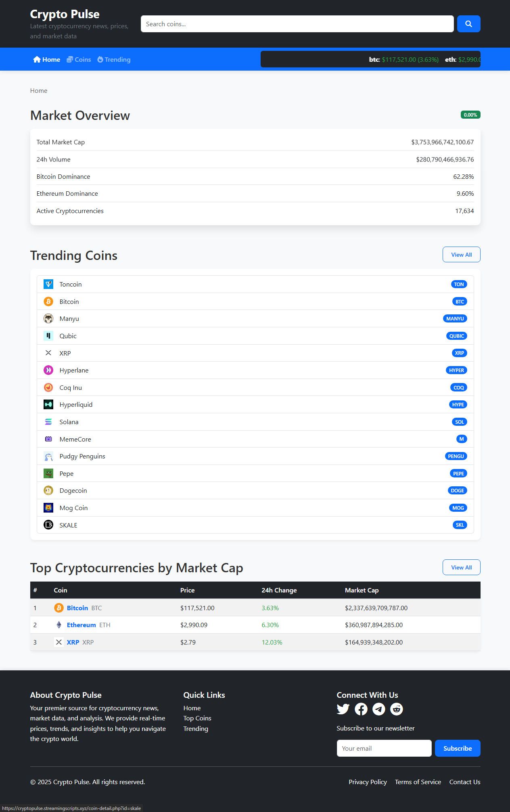Click the Pepe frog coin icon

click(x=48, y=473)
